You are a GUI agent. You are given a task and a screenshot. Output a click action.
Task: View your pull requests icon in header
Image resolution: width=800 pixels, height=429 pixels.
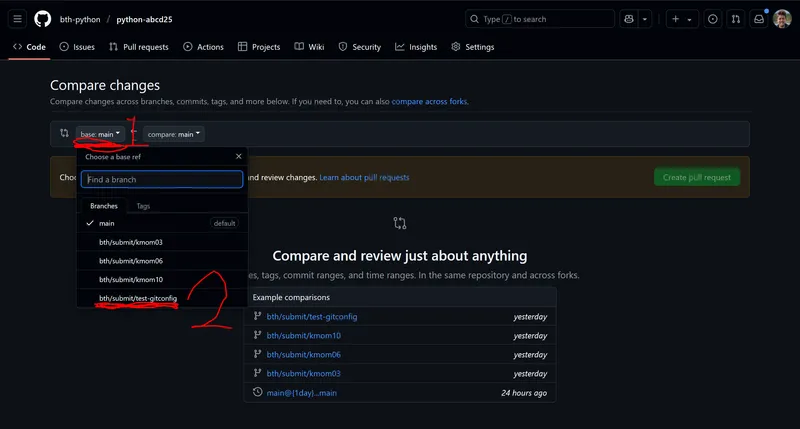[x=736, y=19]
